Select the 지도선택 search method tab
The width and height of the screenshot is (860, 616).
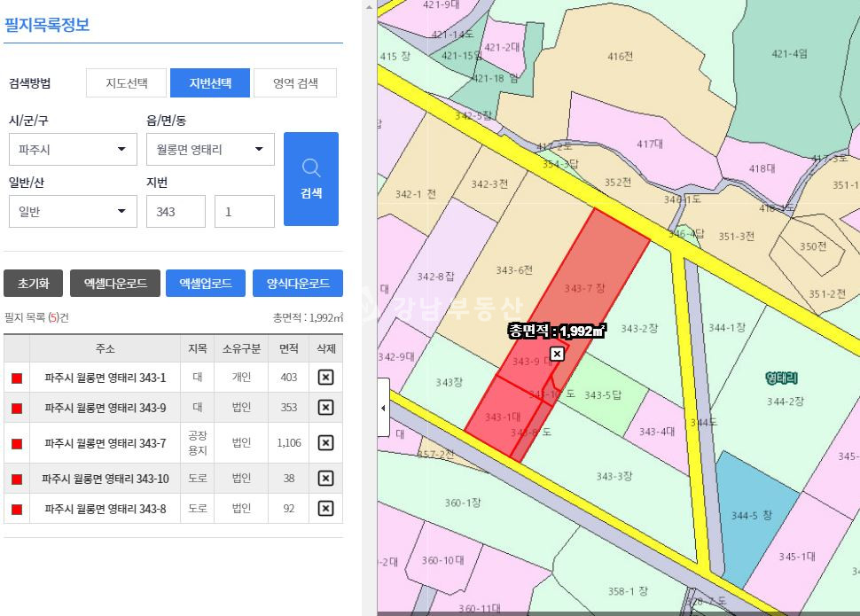(126, 82)
